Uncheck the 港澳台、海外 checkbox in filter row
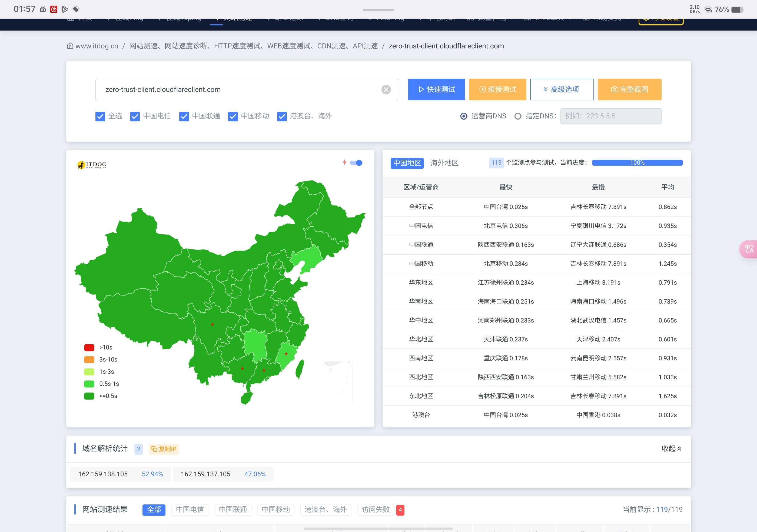 coord(282,116)
